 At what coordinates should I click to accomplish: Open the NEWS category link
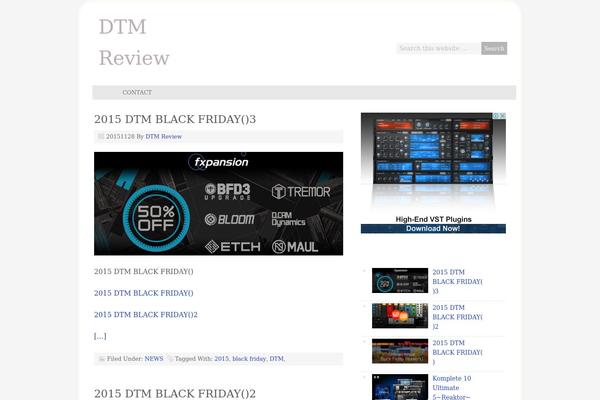(x=154, y=359)
